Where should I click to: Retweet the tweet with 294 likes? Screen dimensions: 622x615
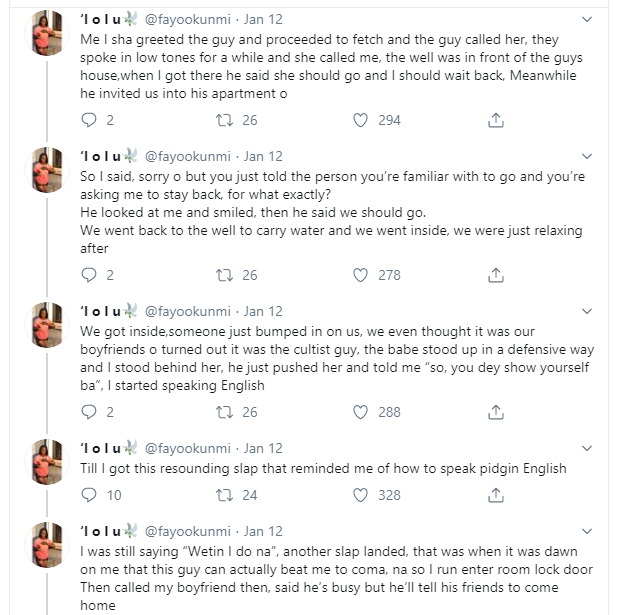coord(225,120)
